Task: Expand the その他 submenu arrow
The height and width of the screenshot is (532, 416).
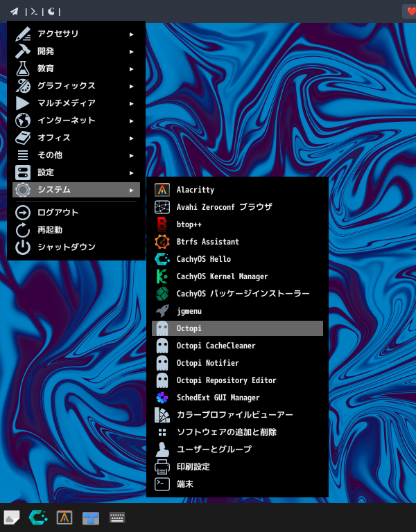Action: point(132,155)
